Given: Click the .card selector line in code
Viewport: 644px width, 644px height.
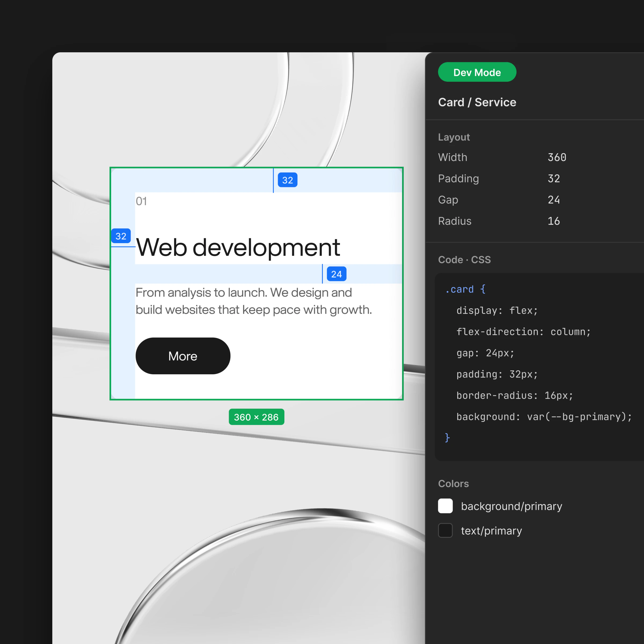Looking at the screenshot, I should [x=466, y=289].
